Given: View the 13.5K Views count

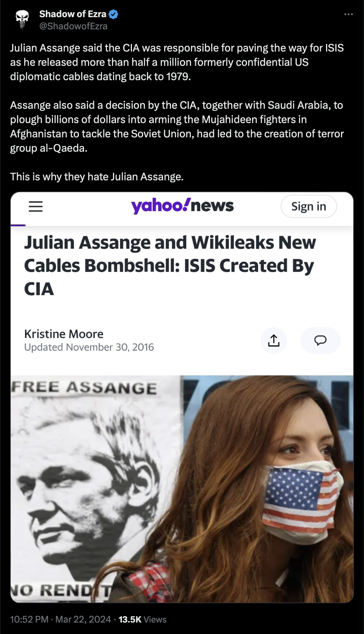Looking at the screenshot, I should (x=143, y=619).
